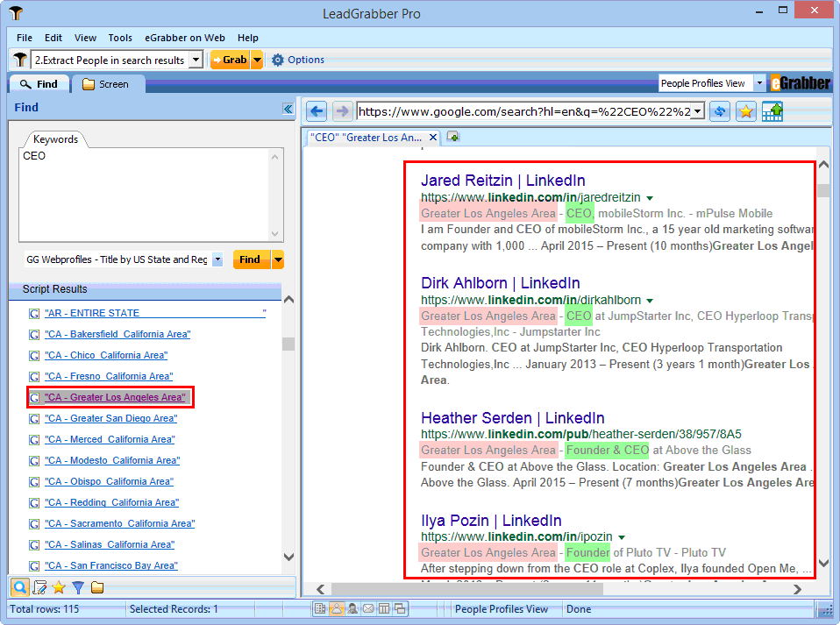
Task: Open the File menu
Action: [24, 38]
